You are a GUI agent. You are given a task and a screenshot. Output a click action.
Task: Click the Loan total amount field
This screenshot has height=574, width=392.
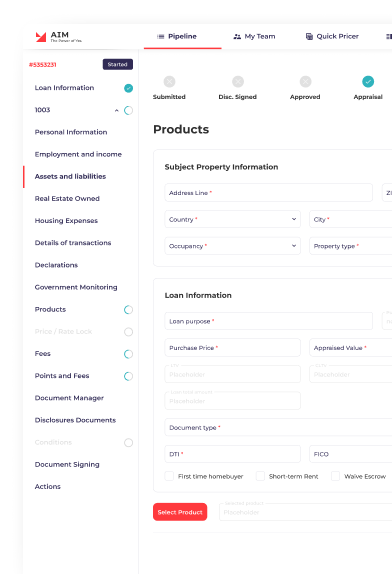pos(232,401)
